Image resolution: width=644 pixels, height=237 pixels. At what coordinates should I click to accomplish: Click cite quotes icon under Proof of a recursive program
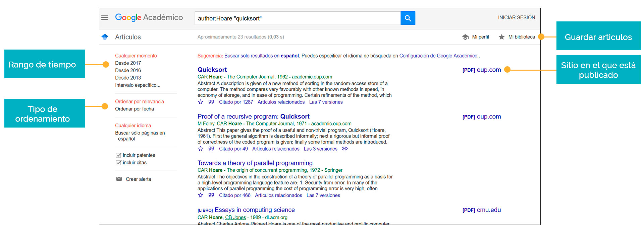(x=211, y=149)
